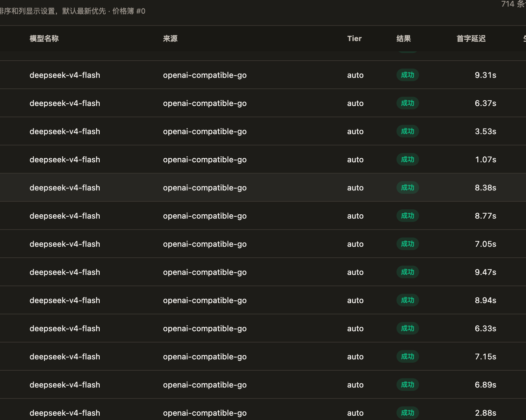Click deepseek-v4-flash in the 3.53s row
This screenshot has width=526, height=420.
65,131
